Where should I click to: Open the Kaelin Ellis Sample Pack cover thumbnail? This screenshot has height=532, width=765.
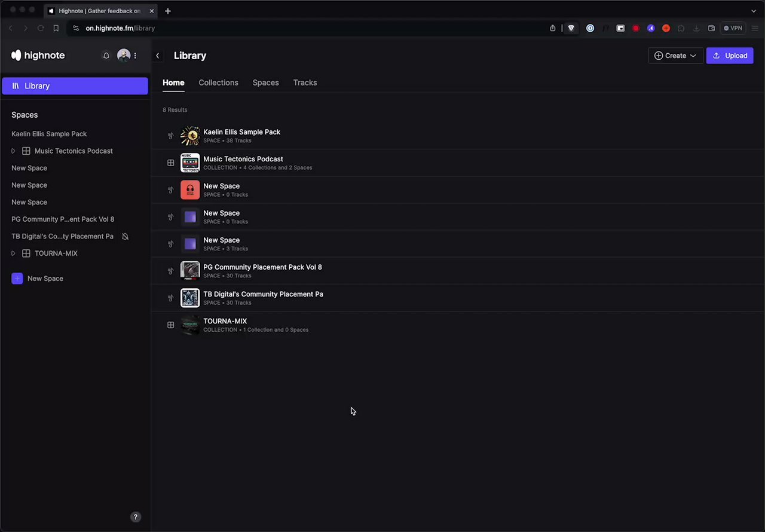(x=190, y=136)
